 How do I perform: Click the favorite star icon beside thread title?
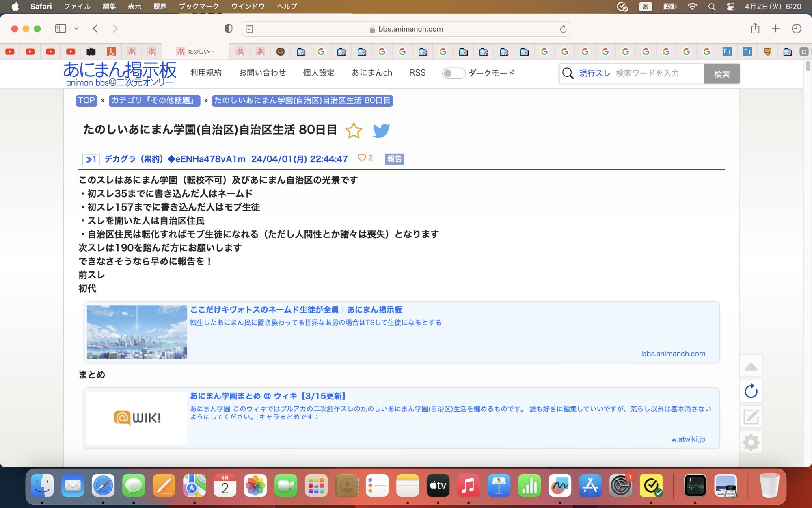click(353, 130)
